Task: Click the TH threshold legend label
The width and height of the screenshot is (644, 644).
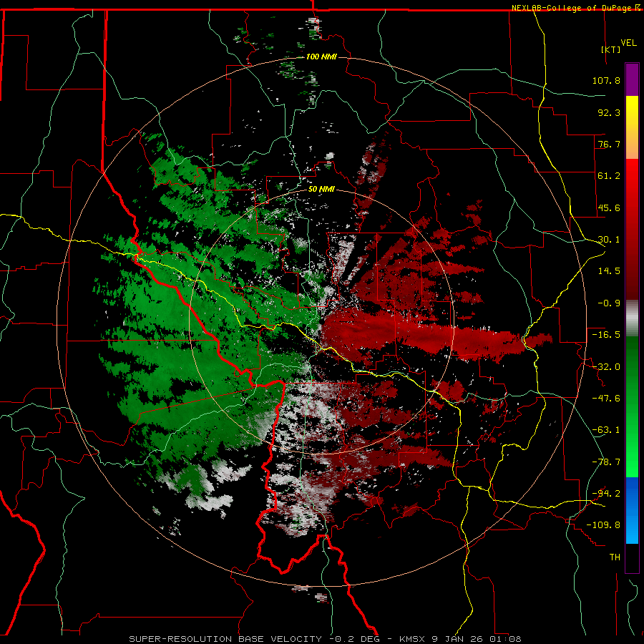Action: pyautogui.click(x=615, y=557)
